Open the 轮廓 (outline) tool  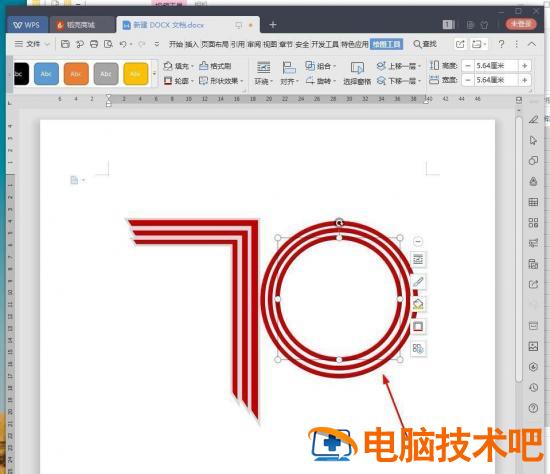tap(178, 81)
